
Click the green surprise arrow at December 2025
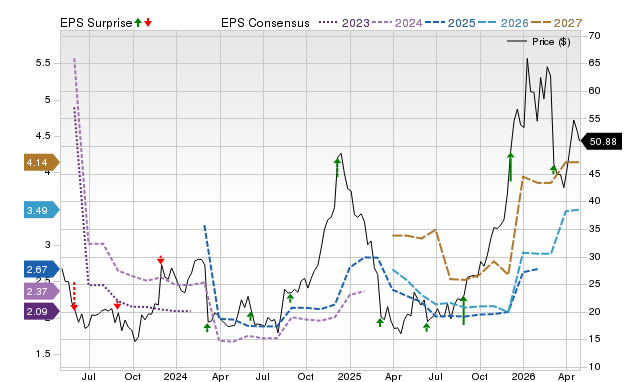(x=510, y=167)
